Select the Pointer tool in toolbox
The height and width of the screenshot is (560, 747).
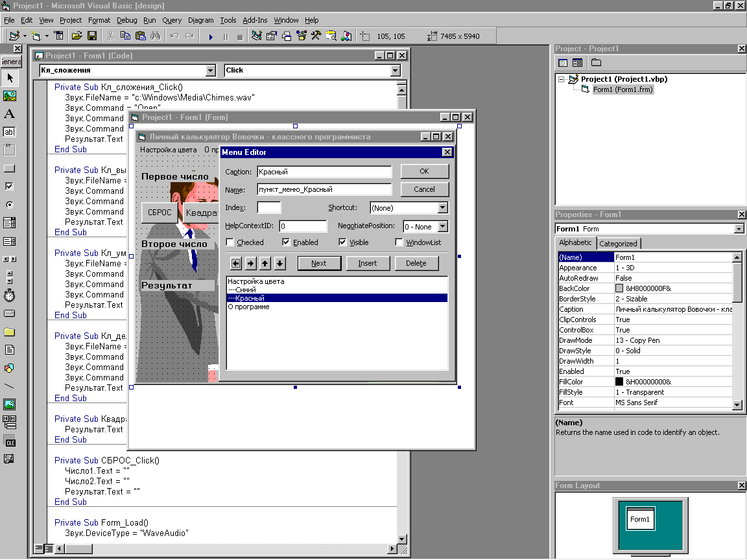coord(9,78)
